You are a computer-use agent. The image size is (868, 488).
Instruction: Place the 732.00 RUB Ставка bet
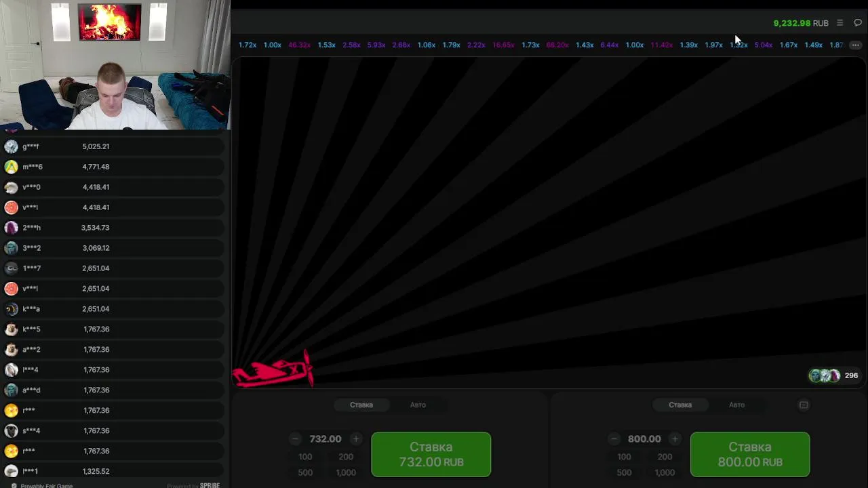coord(431,455)
